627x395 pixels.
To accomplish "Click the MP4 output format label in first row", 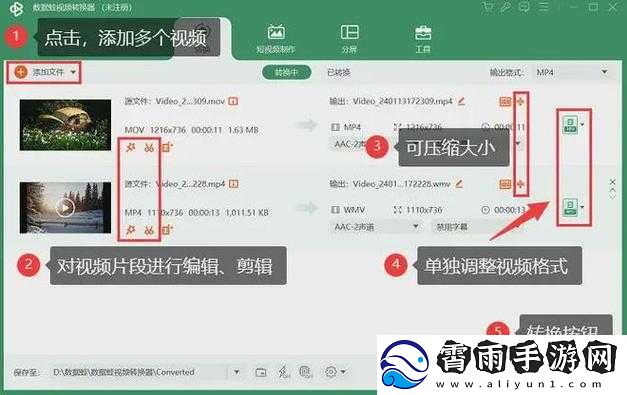I will click(352, 127).
